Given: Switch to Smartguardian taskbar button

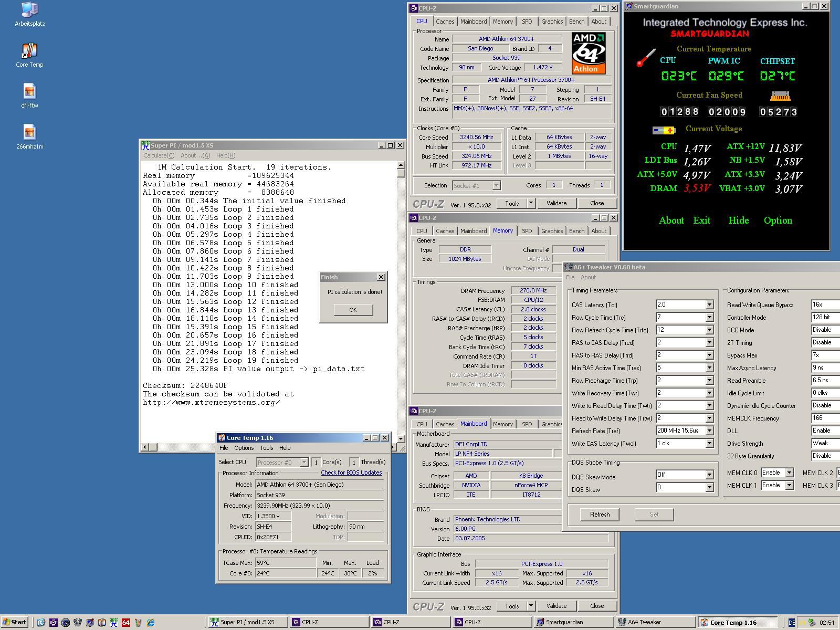Looking at the screenshot, I should (573, 623).
